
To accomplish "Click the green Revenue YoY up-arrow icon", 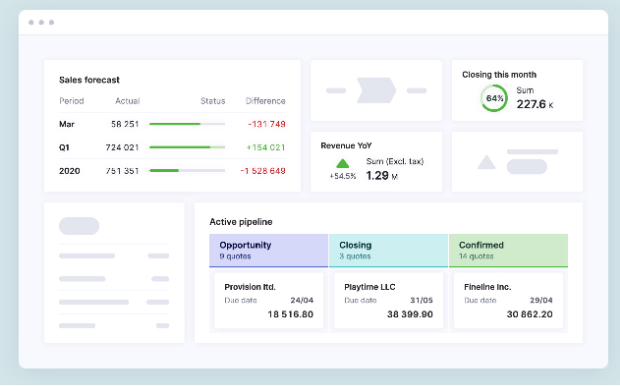I will 342,163.
